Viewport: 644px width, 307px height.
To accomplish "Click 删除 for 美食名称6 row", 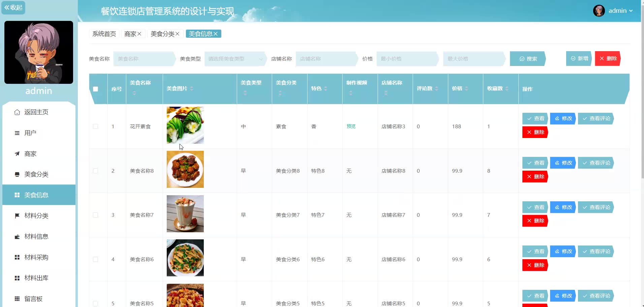I will click(x=535, y=265).
